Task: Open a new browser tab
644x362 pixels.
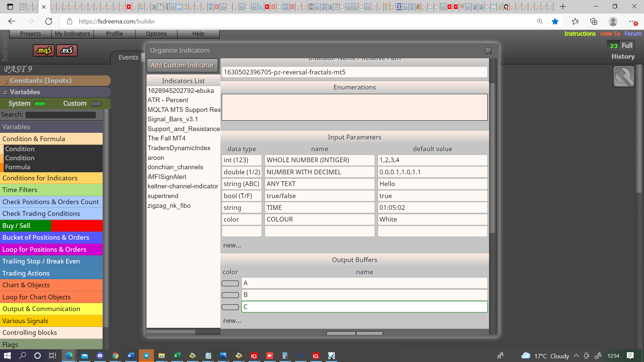Action: pyautogui.click(x=563, y=7)
